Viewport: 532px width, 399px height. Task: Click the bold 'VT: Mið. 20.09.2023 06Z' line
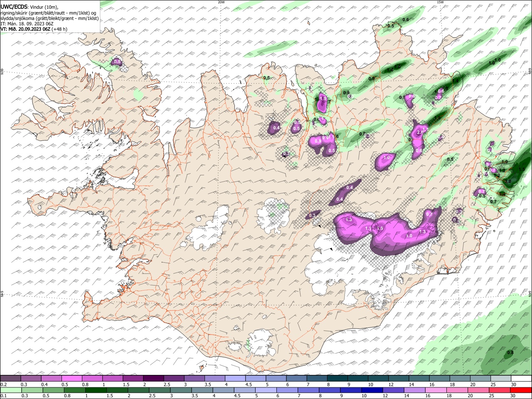26,29
